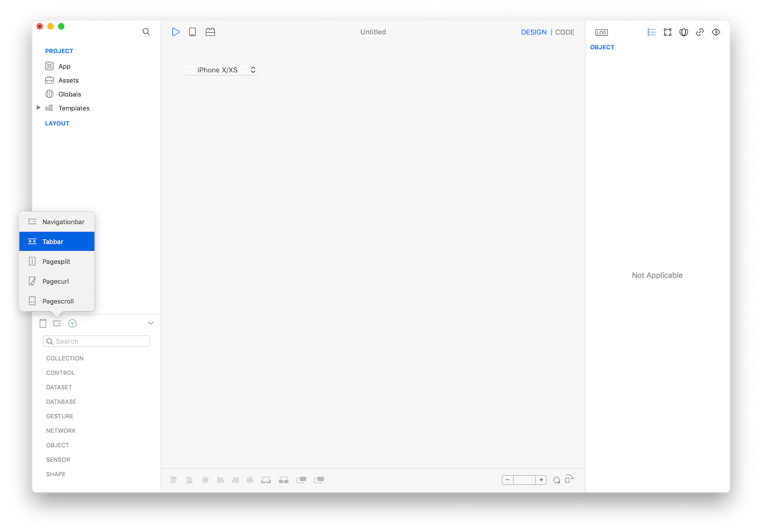Open the SENSOR library category
The height and width of the screenshot is (532, 760).
click(x=58, y=460)
